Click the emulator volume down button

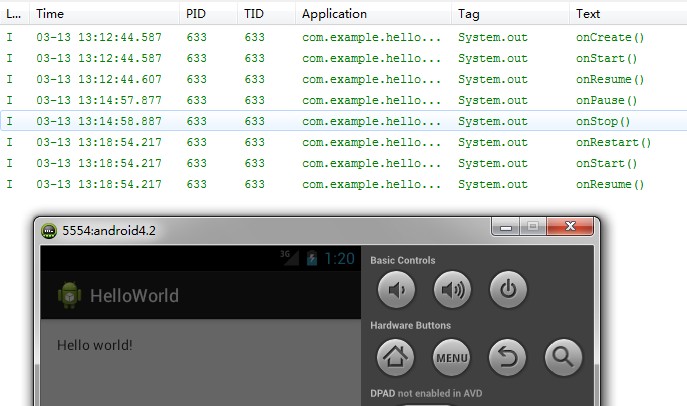(x=396, y=289)
